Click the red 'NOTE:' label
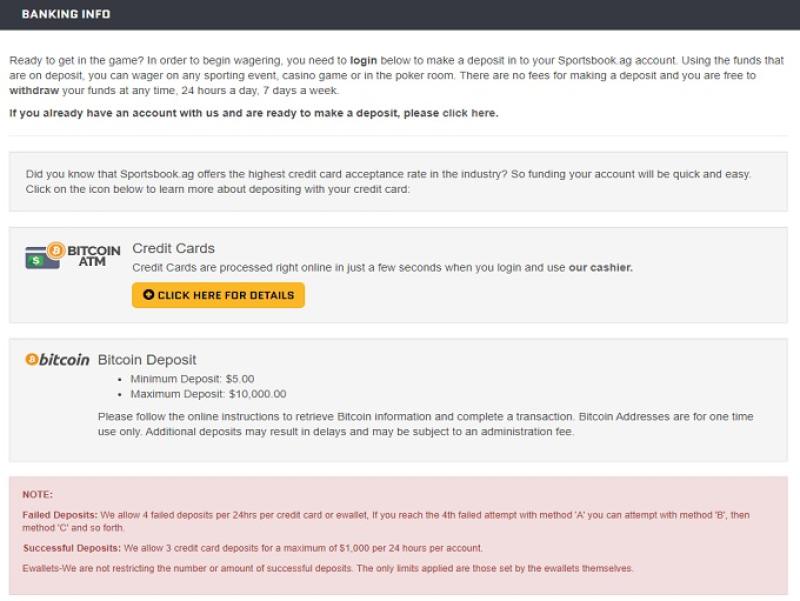 [x=38, y=494]
